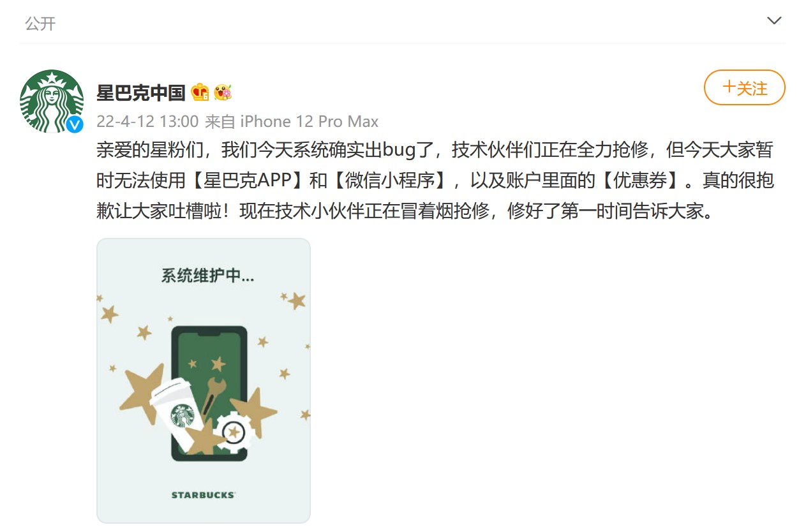Expand the chevron menu at top right
The height and width of the screenshot is (532, 799).
click(774, 21)
